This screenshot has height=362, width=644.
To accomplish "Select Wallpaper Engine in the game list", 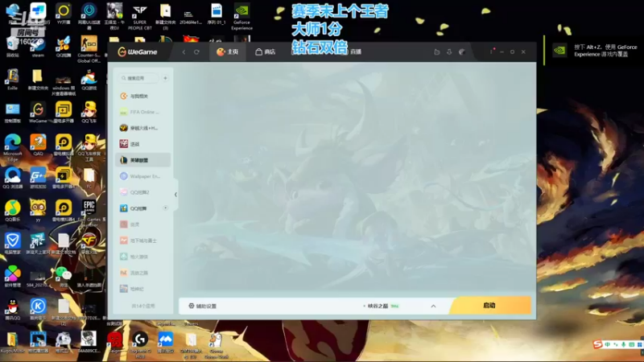I will click(143, 176).
